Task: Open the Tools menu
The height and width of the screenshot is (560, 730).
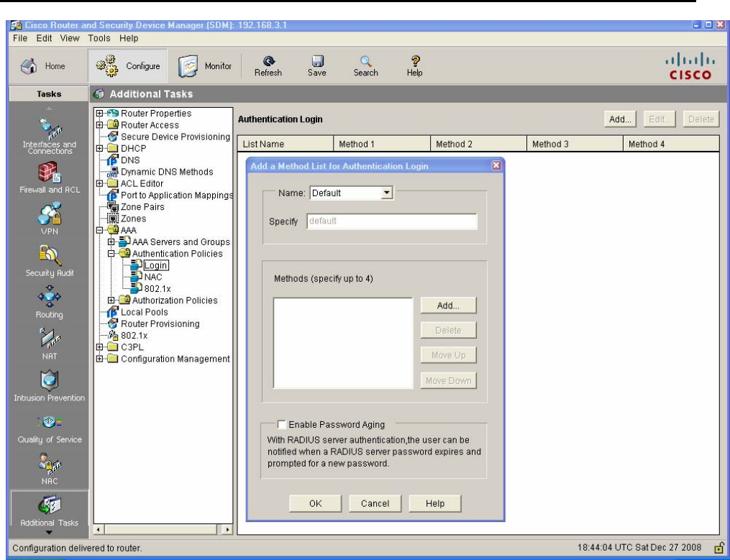Action: pyautogui.click(x=99, y=38)
